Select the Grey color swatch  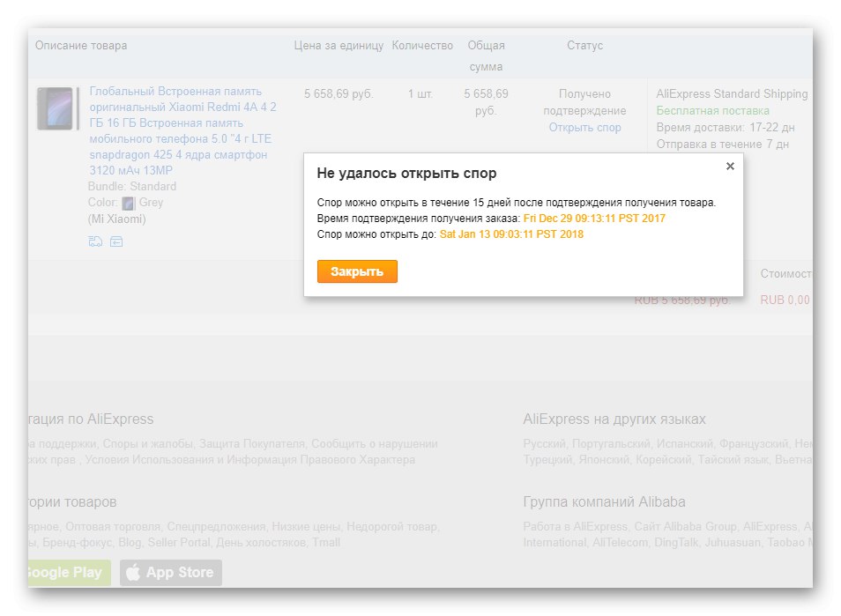(x=128, y=204)
